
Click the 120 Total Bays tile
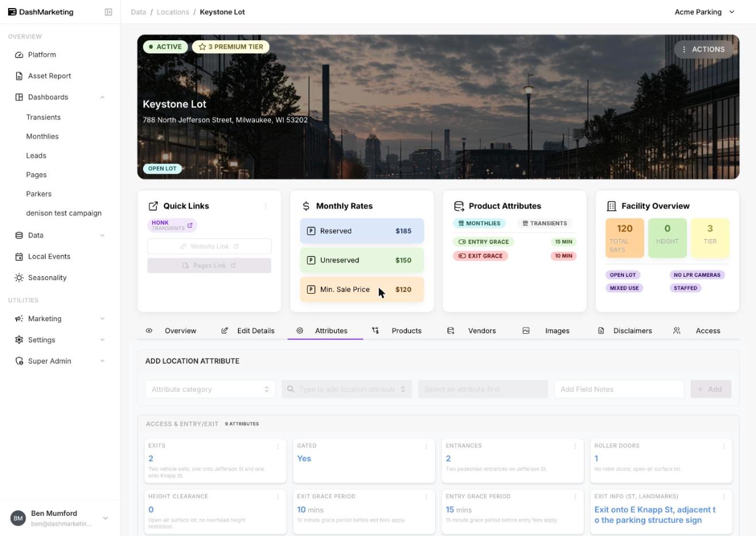[625, 238]
